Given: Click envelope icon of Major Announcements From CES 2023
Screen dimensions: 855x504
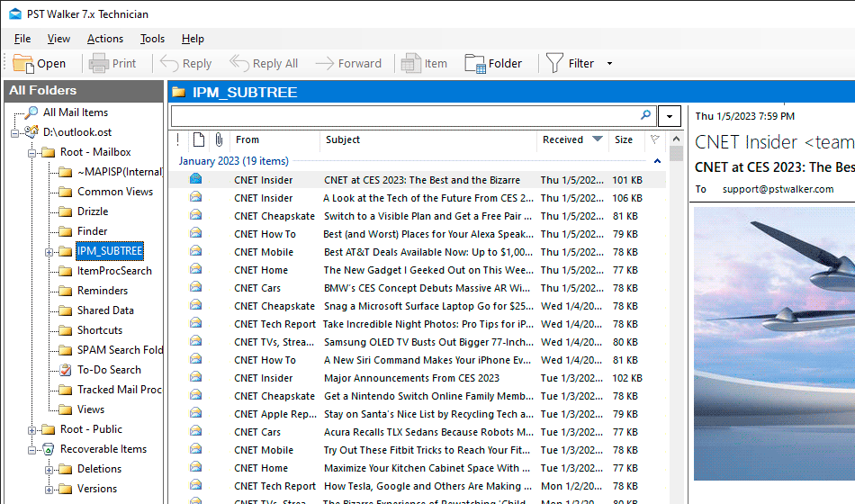Looking at the screenshot, I should click(x=196, y=377).
